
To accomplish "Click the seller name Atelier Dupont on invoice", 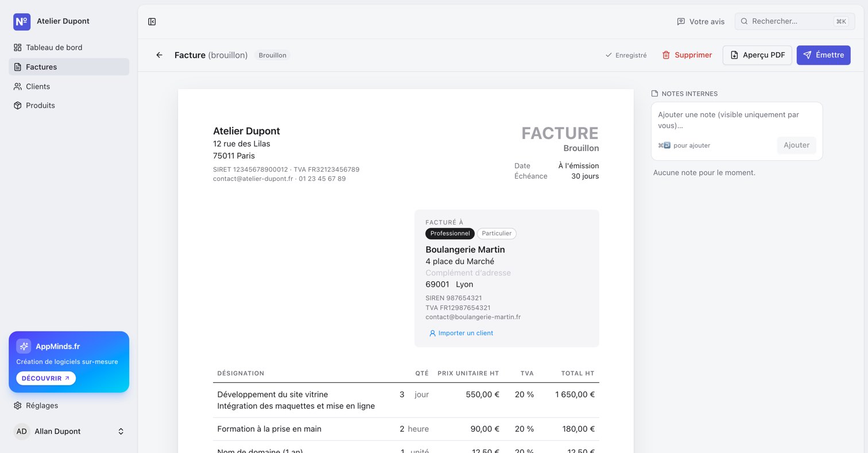I will tap(246, 131).
